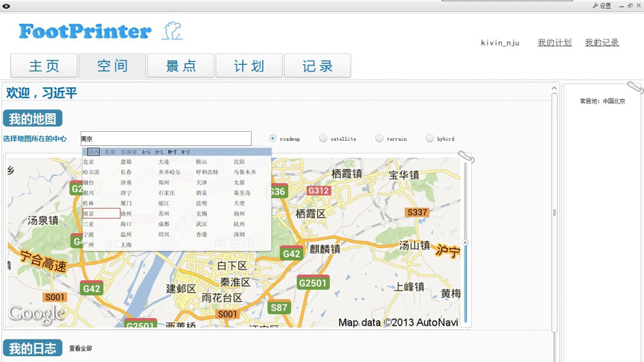Click the paperclip icon on the right panel
This screenshot has height=362, width=644.
(635, 87)
